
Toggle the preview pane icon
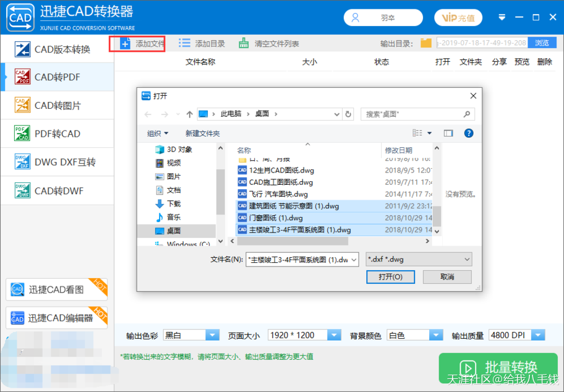(x=448, y=134)
